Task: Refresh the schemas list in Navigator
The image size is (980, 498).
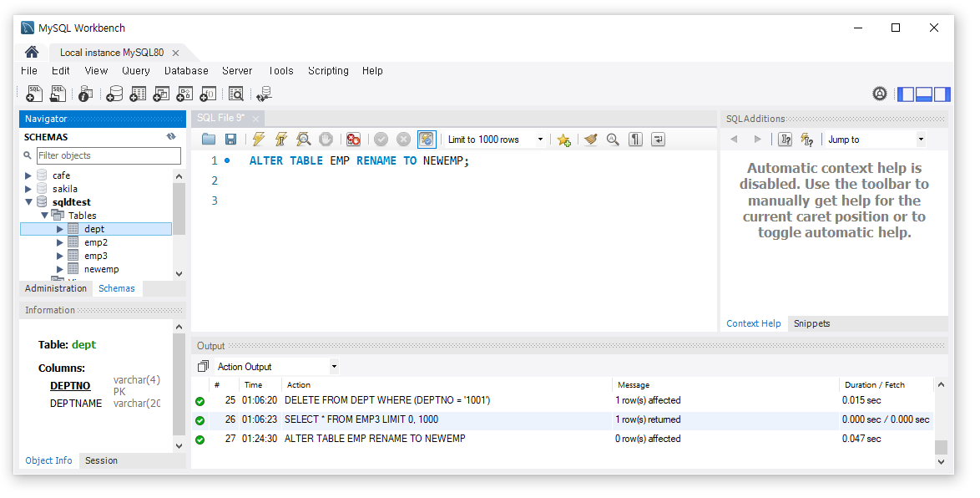Action: [171, 136]
